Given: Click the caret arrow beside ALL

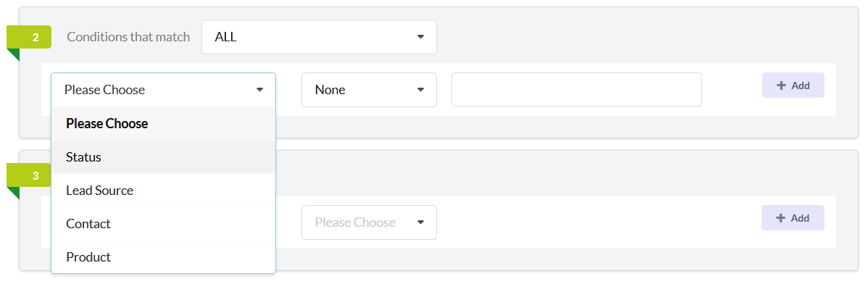Looking at the screenshot, I should [420, 37].
